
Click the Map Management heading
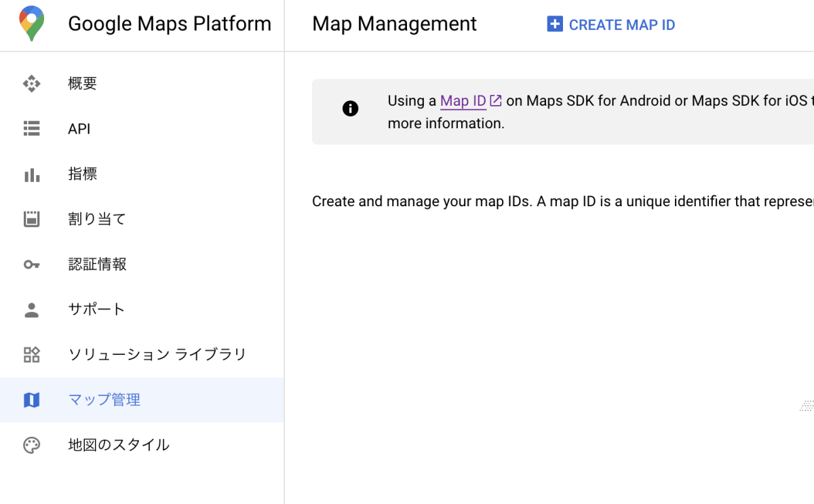click(394, 24)
